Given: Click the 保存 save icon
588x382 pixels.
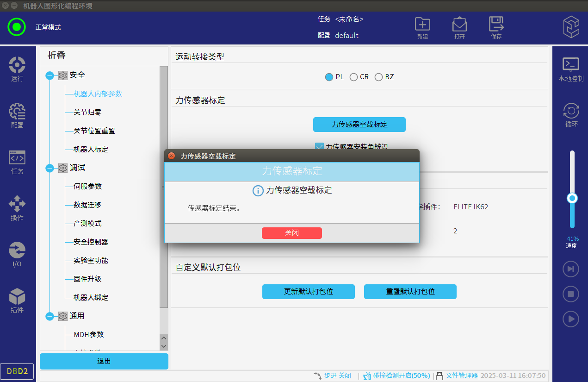Looking at the screenshot, I should coord(496,28).
